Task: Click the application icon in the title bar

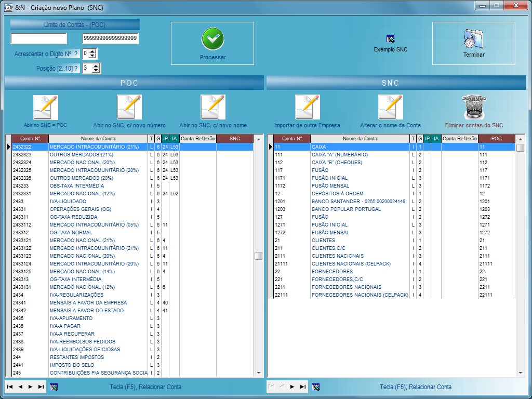Action: pos(8,7)
